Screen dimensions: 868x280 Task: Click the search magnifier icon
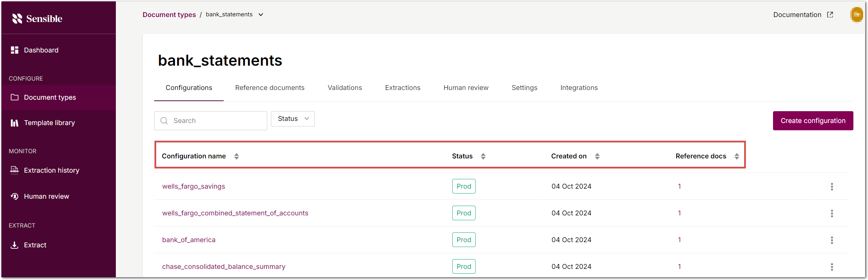(x=164, y=121)
